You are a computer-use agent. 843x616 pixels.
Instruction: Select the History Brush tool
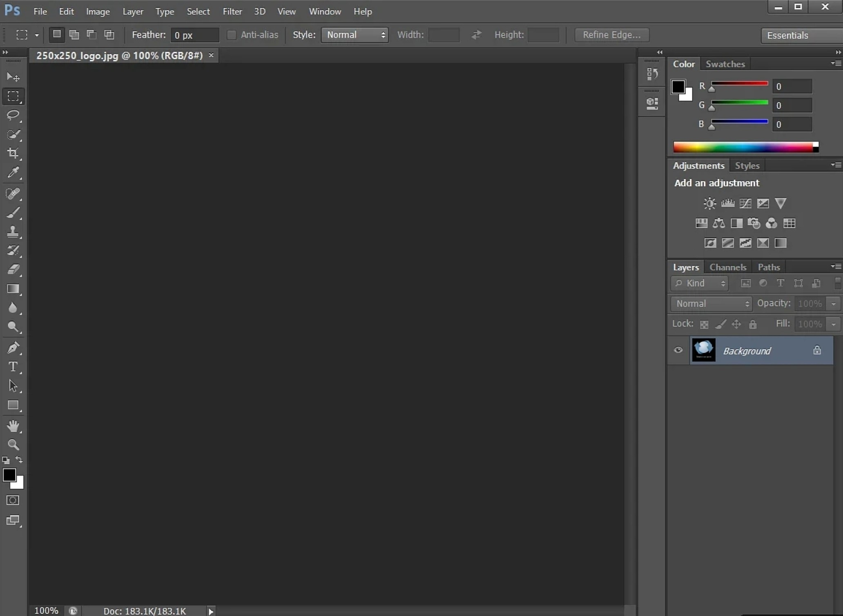click(x=13, y=250)
